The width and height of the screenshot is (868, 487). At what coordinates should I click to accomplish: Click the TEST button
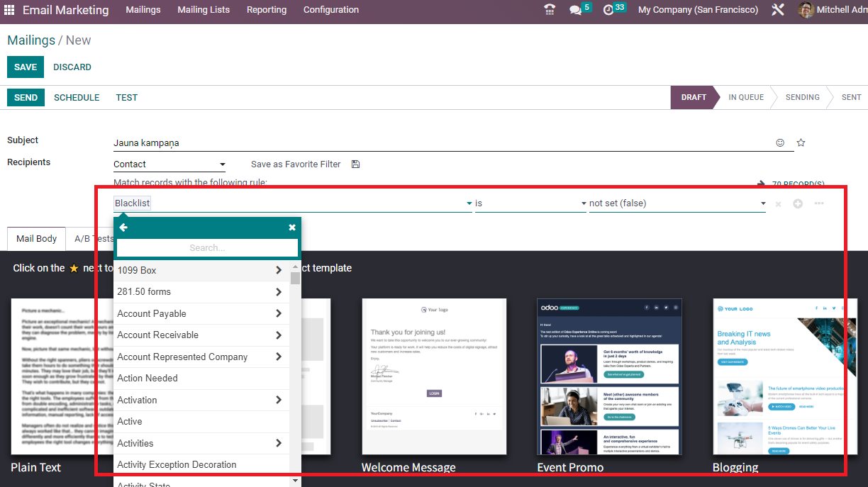(x=127, y=98)
